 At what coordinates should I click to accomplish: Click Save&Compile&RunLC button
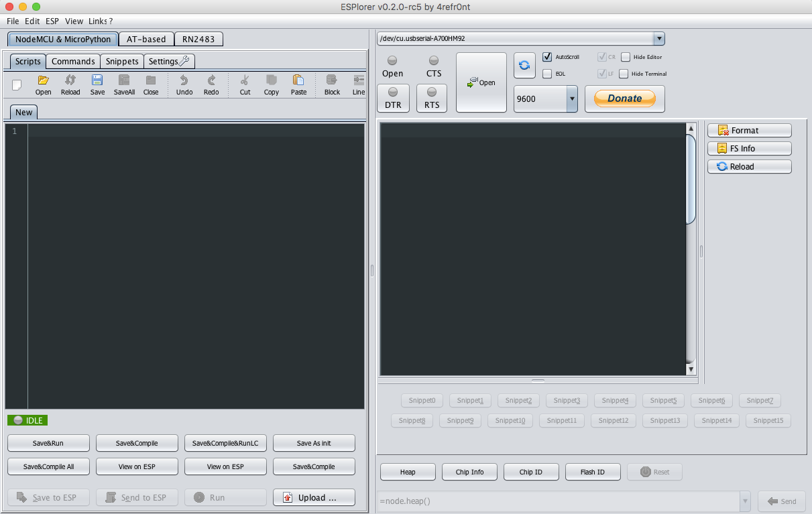tap(225, 443)
